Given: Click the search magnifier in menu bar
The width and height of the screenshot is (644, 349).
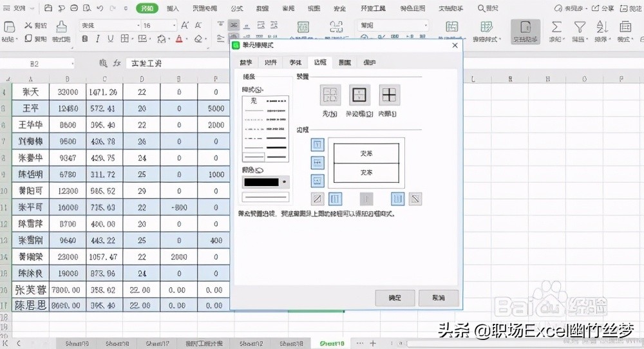Looking at the screenshot, I should [481, 8].
